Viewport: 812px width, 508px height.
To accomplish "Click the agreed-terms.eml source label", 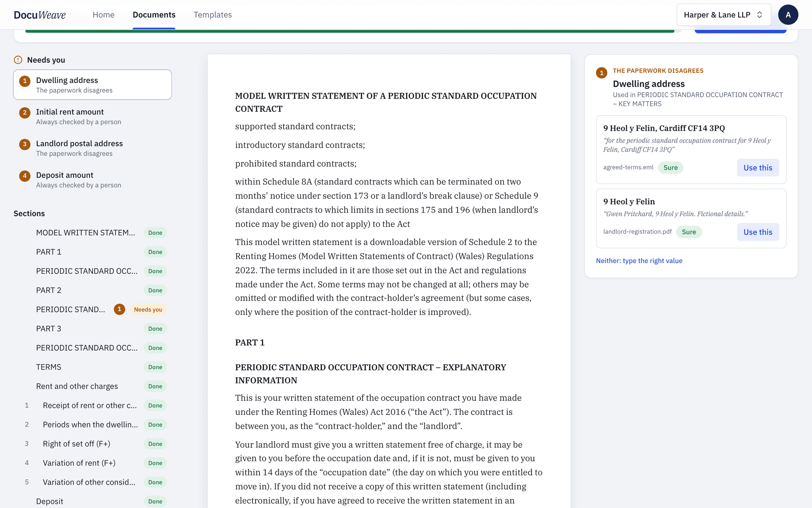I will coord(628,167).
